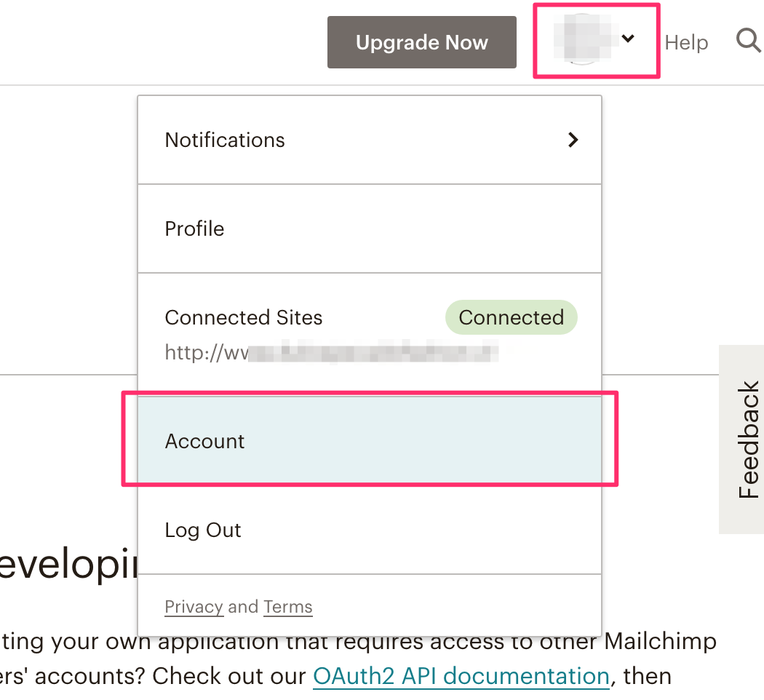764x700 pixels.
Task: Open the Help link in header
Action: tap(686, 42)
